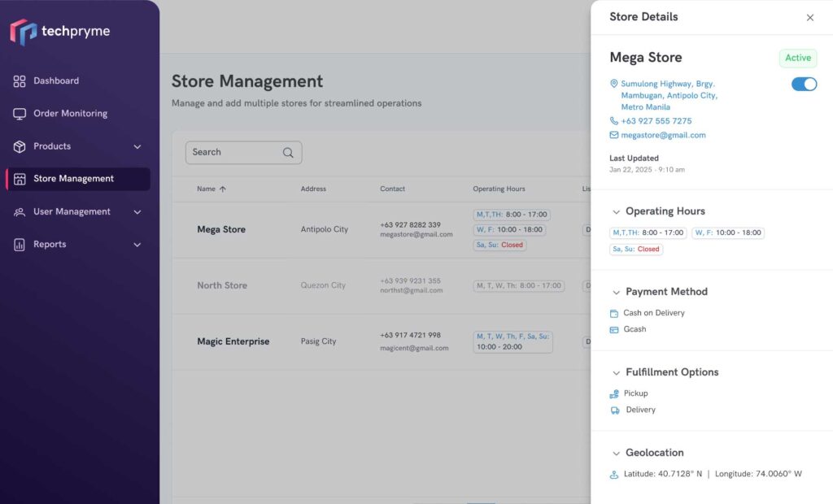Collapse the Fulfillment Options section
833x504 pixels.
[616, 373]
